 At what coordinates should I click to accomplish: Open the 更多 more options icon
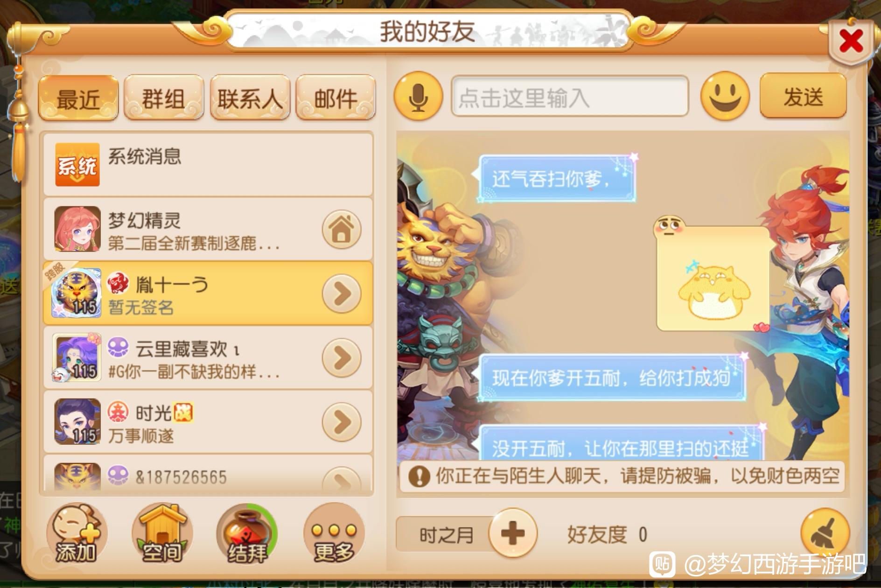[334, 533]
